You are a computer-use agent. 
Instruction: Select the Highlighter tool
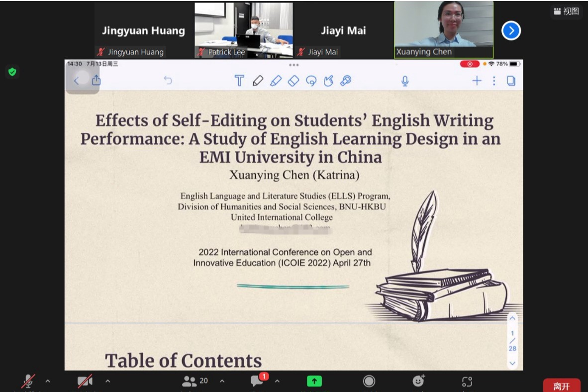tap(276, 81)
